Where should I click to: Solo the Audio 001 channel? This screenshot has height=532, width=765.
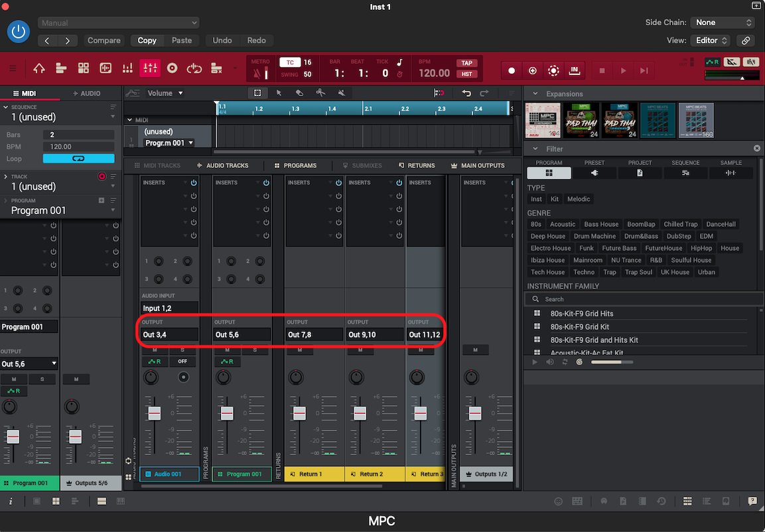(182, 350)
